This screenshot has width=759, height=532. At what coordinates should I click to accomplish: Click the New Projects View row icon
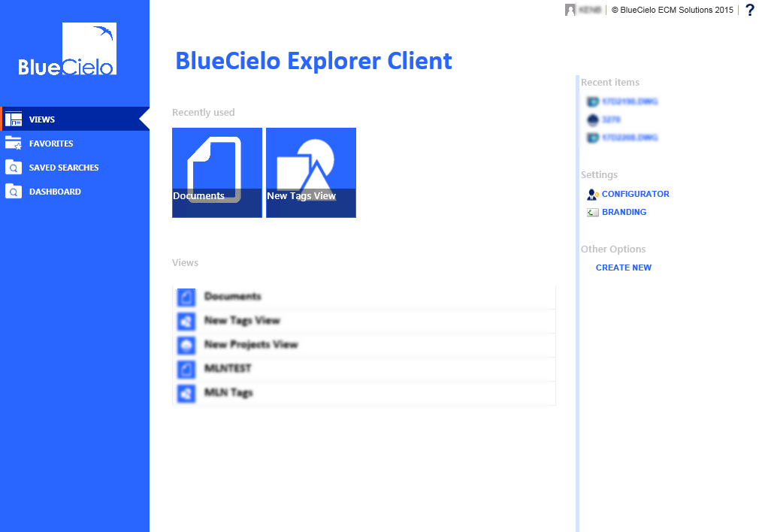[186, 345]
